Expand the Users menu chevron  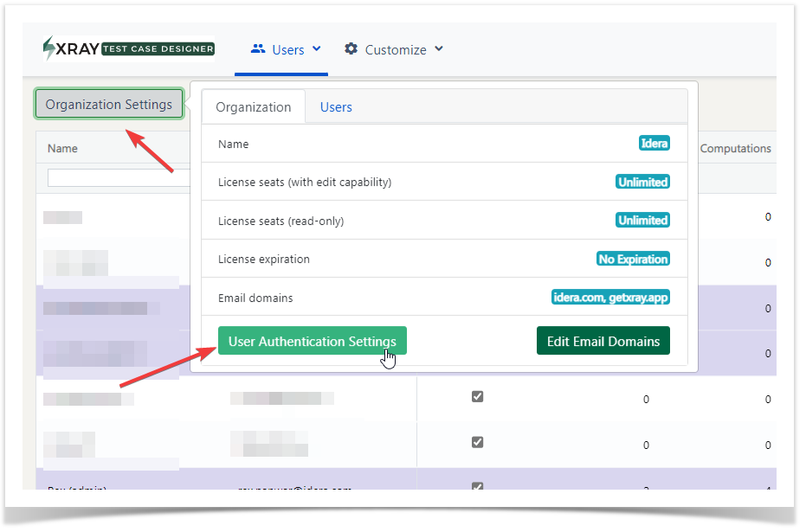[317, 48]
